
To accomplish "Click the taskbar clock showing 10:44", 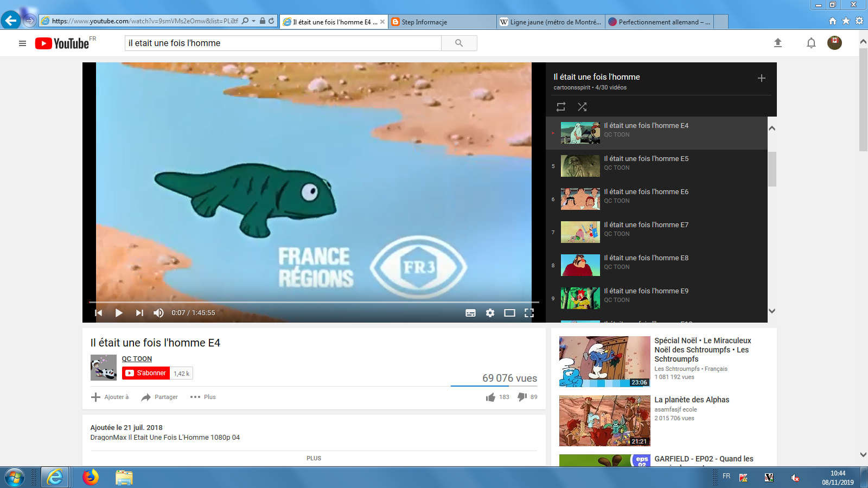I will pos(838,473).
